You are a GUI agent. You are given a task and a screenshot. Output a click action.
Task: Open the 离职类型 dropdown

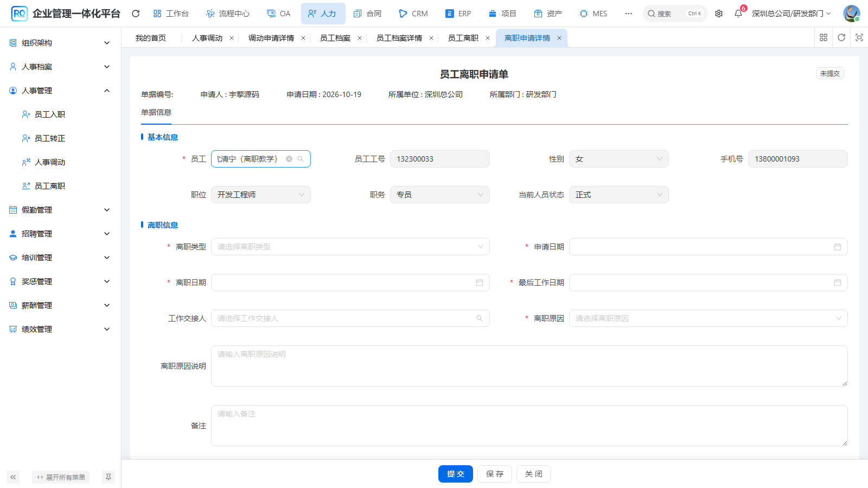pyautogui.click(x=350, y=247)
